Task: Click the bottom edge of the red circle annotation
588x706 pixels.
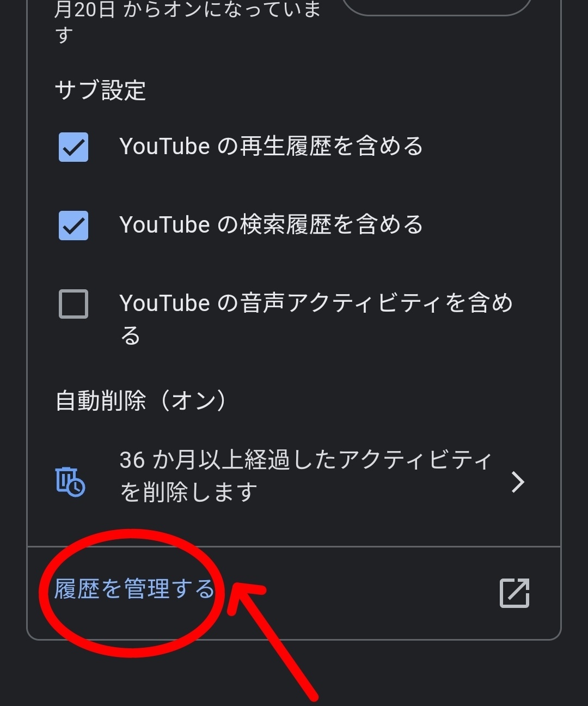Action: [131, 652]
